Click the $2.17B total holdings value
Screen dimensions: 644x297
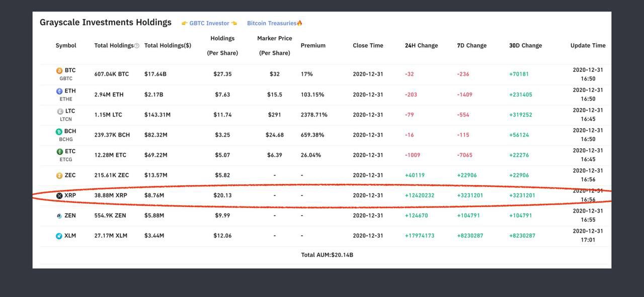tap(154, 94)
